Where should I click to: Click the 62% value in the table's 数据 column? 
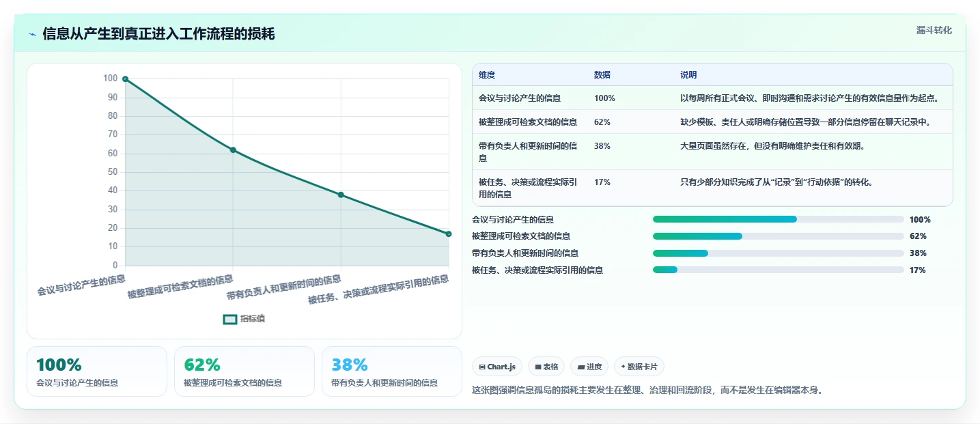pyautogui.click(x=602, y=122)
